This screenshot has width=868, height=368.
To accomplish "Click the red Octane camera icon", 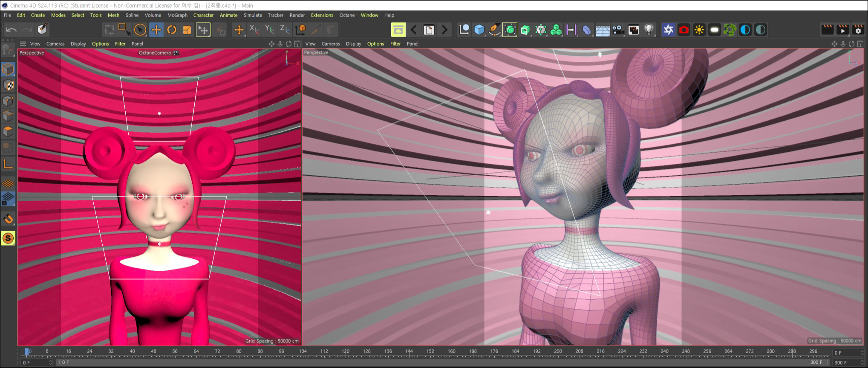I will (683, 29).
